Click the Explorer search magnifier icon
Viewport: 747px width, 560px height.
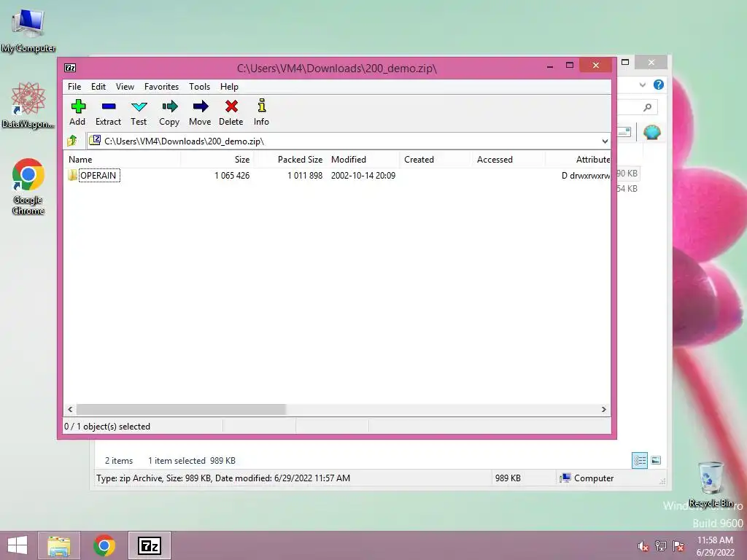648,107
